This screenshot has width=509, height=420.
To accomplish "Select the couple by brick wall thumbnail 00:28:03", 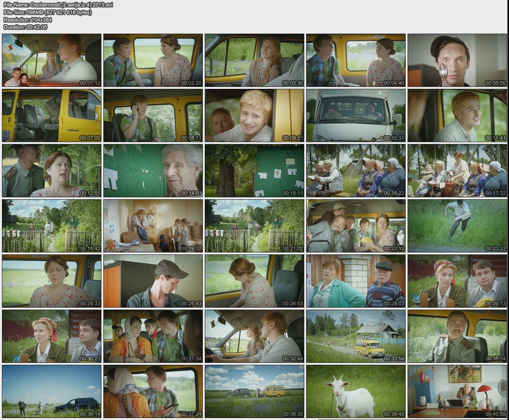I will [356, 281].
